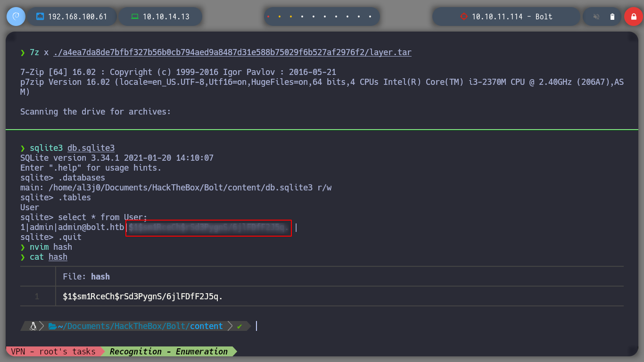Viewport: 644px width, 362px height.
Task: Click the ethernet icon beside 192.168.100.61
Action: pos(40,16)
